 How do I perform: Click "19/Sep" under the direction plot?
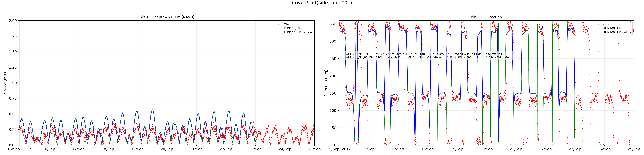[457, 149]
